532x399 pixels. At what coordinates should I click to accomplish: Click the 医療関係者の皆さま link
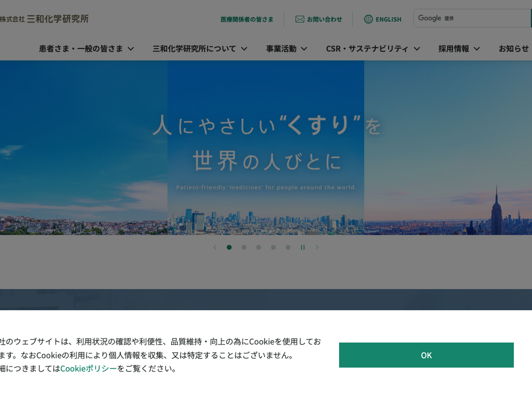(247, 19)
